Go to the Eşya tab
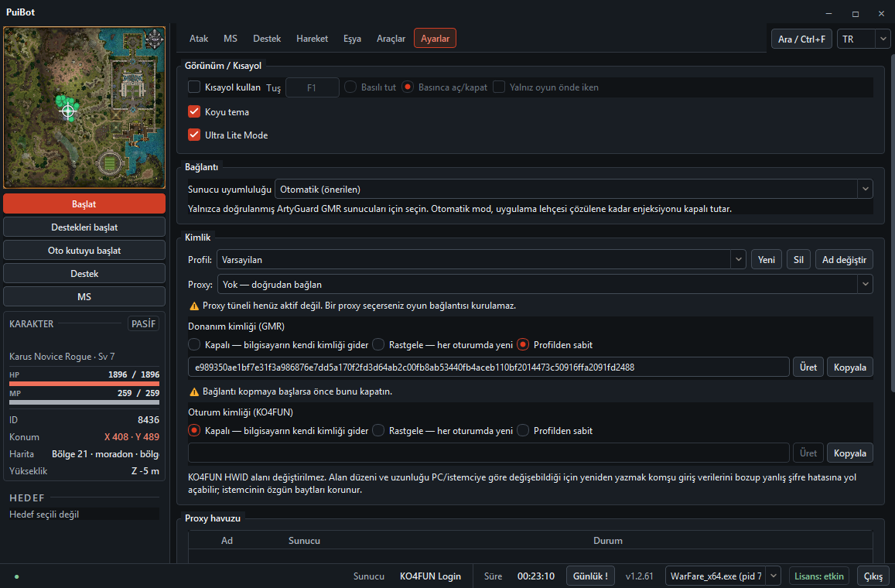 pos(352,38)
